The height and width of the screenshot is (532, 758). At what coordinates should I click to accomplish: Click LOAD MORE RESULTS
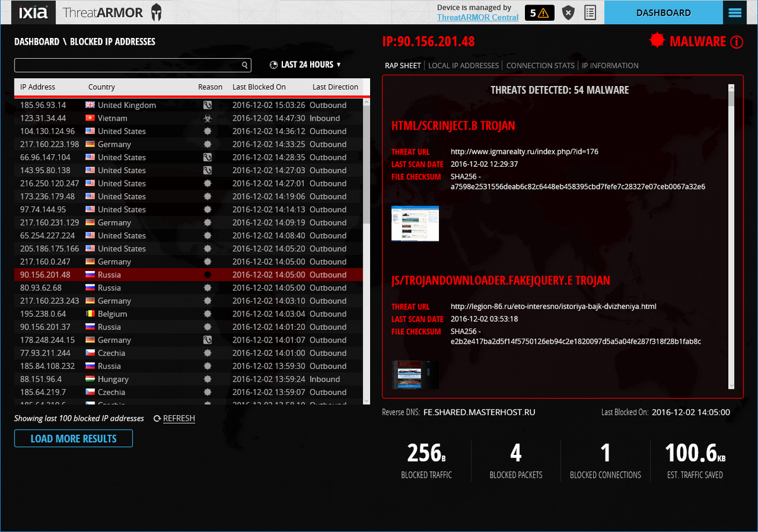tap(73, 438)
